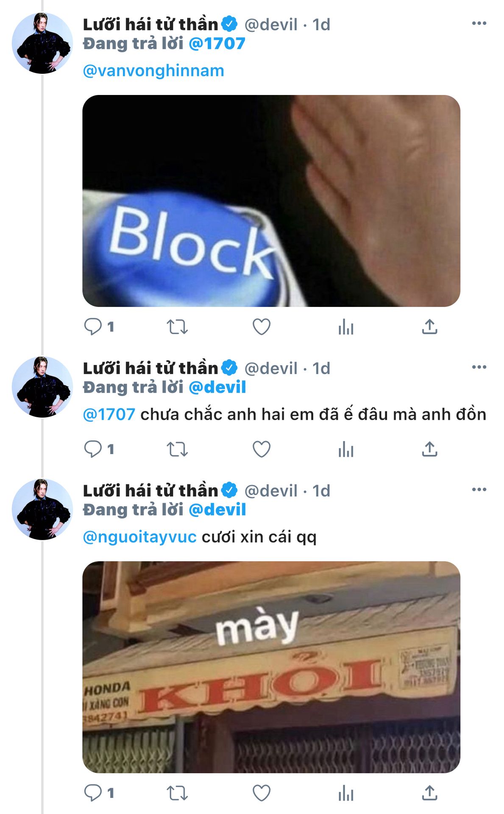View analytics for the Block meme tweet
The height and width of the screenshot is (814, 504).
[x=345, y=327]
